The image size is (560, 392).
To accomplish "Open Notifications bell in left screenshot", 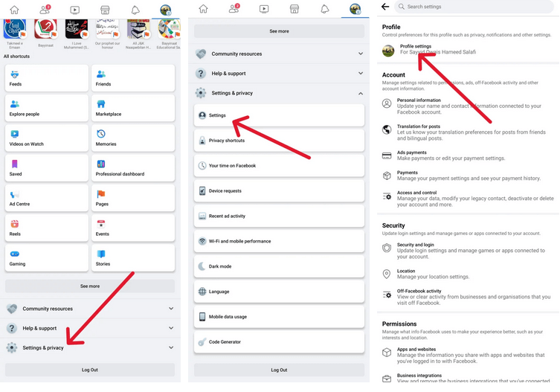I will click(135, 10).
